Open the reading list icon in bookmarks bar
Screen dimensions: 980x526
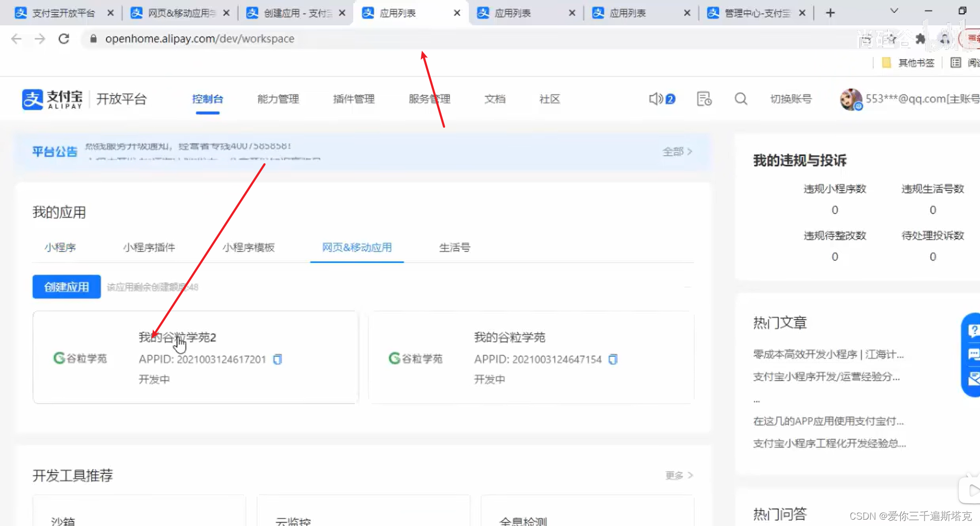coord(956,63)
